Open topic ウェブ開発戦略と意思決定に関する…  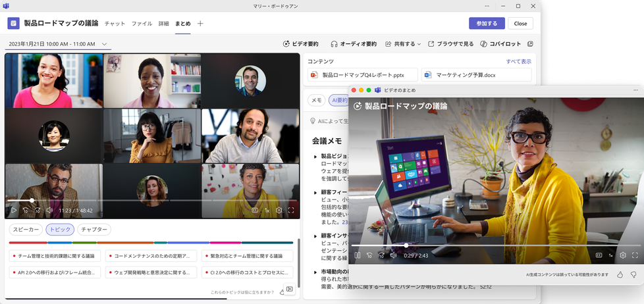(x=151, y=272)
